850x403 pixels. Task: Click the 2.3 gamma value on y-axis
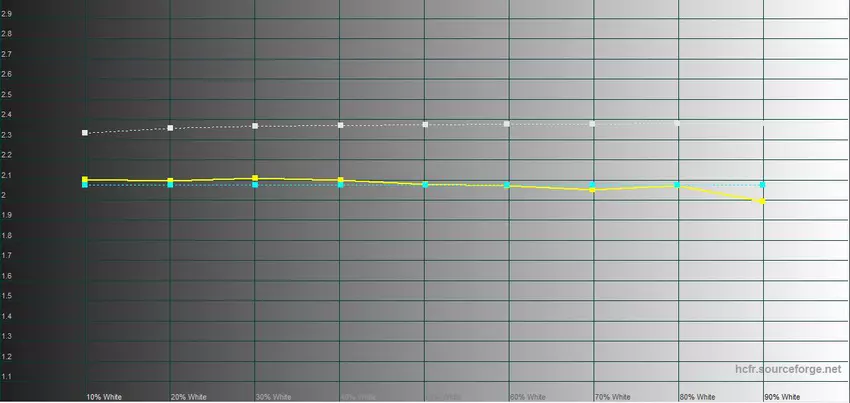click(x=7, y=135)
